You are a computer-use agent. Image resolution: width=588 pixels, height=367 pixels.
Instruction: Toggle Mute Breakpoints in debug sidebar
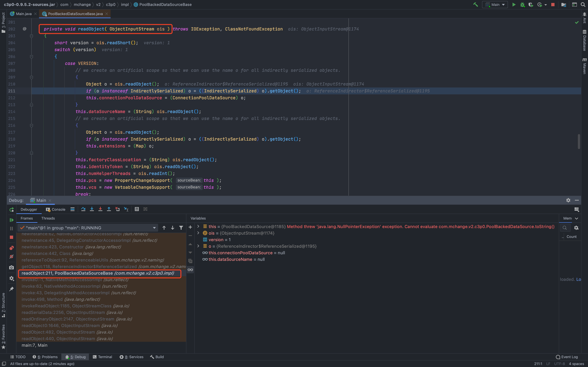click(11, 257)
